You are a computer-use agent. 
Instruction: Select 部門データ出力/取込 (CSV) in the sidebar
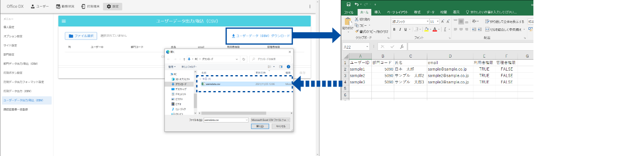20,64
